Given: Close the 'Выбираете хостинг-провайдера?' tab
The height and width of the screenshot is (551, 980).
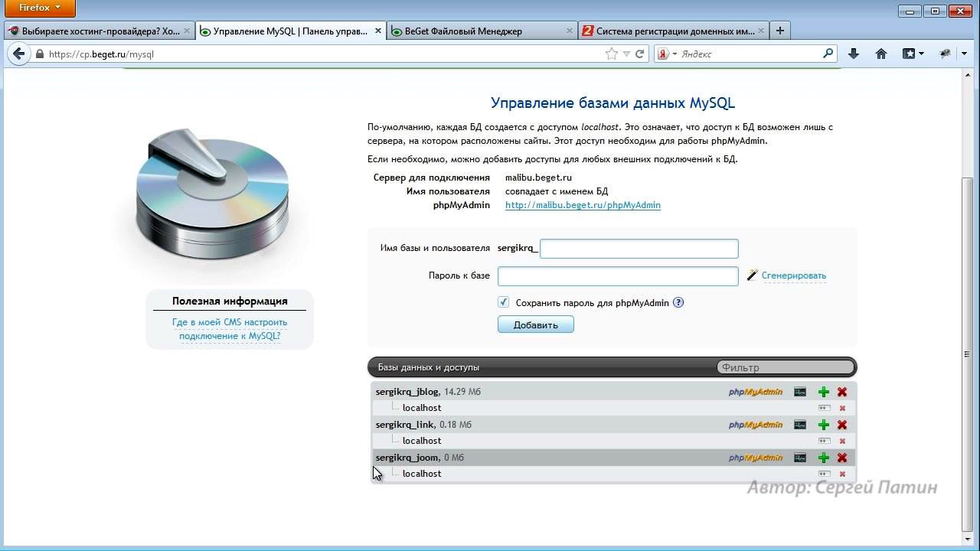Looking at the screenshot, I should (x=186, y=31).
